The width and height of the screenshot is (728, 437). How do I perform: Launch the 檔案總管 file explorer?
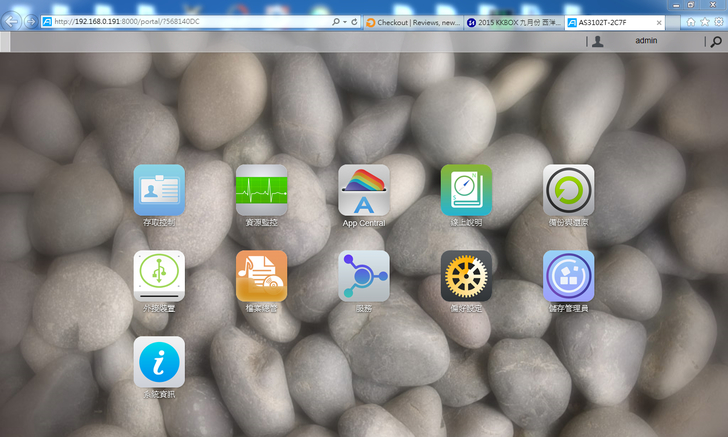[x=261, y=276]
